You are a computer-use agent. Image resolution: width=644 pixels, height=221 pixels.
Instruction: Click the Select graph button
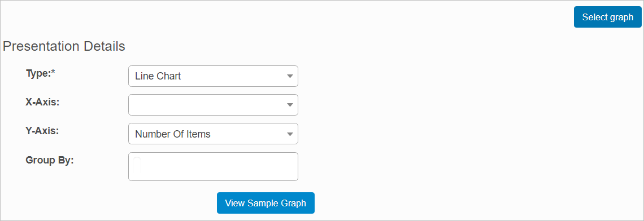tap(607, 17)
